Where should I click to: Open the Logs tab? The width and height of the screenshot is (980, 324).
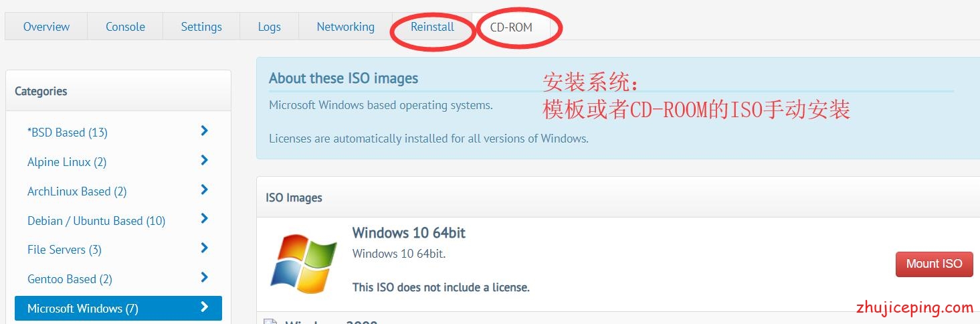[269, 27]
